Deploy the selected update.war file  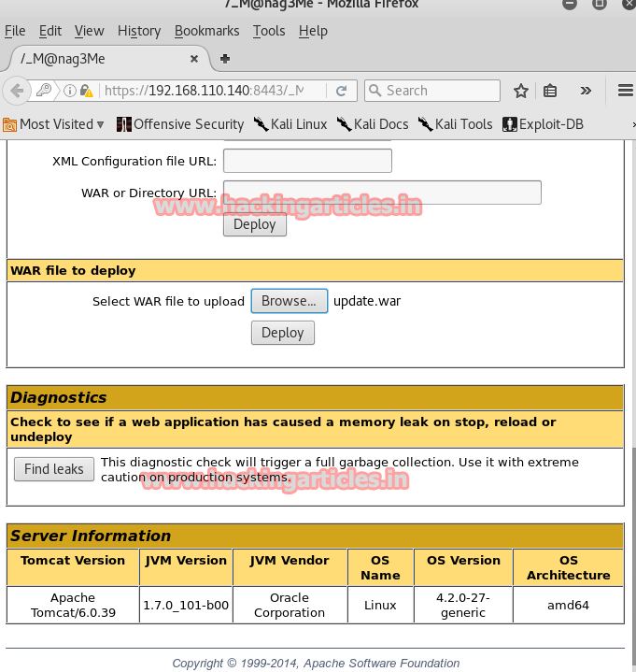click(x=283, y=333)
